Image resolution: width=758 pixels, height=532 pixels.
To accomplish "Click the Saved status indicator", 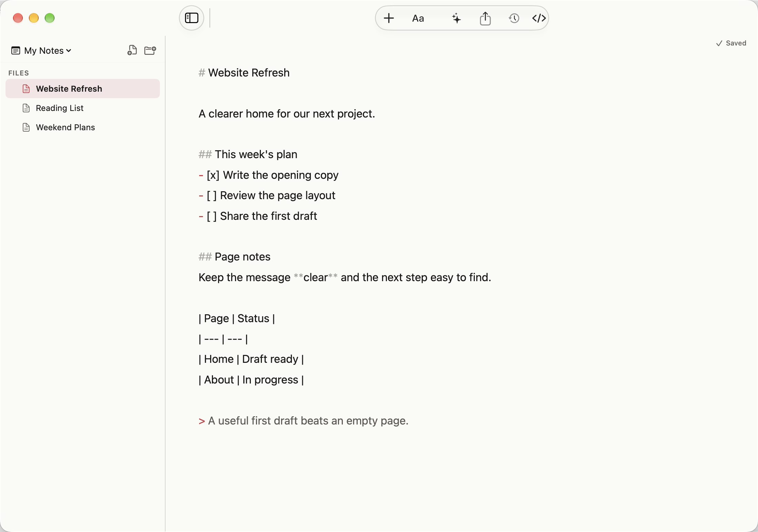I will 731,43.
